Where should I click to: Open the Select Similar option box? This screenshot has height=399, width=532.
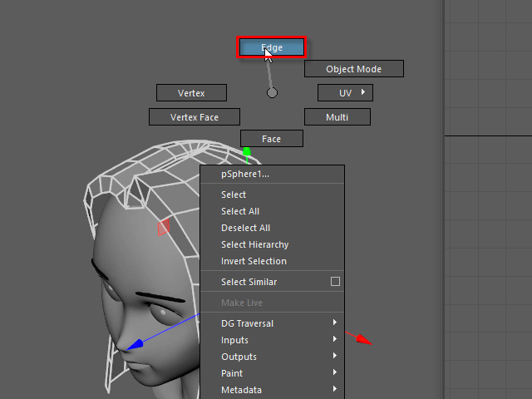pyautogui.click(x=335, y=282)
